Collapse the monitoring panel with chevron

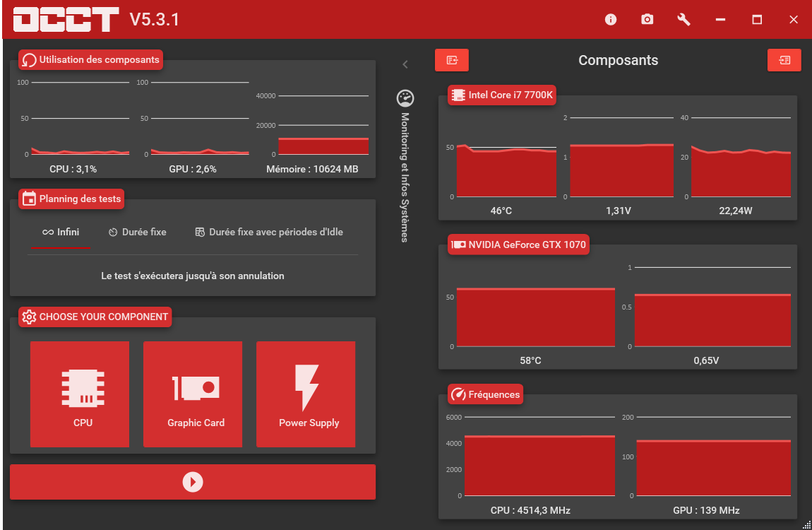pos(405,64)
